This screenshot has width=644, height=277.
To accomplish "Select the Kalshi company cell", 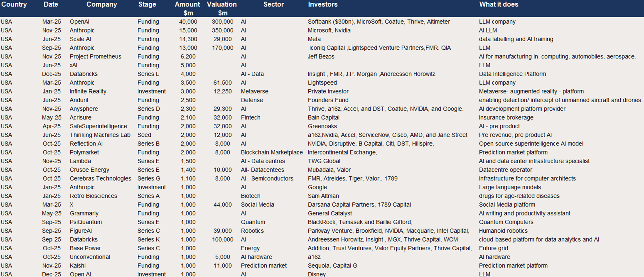I will point(77,266).
